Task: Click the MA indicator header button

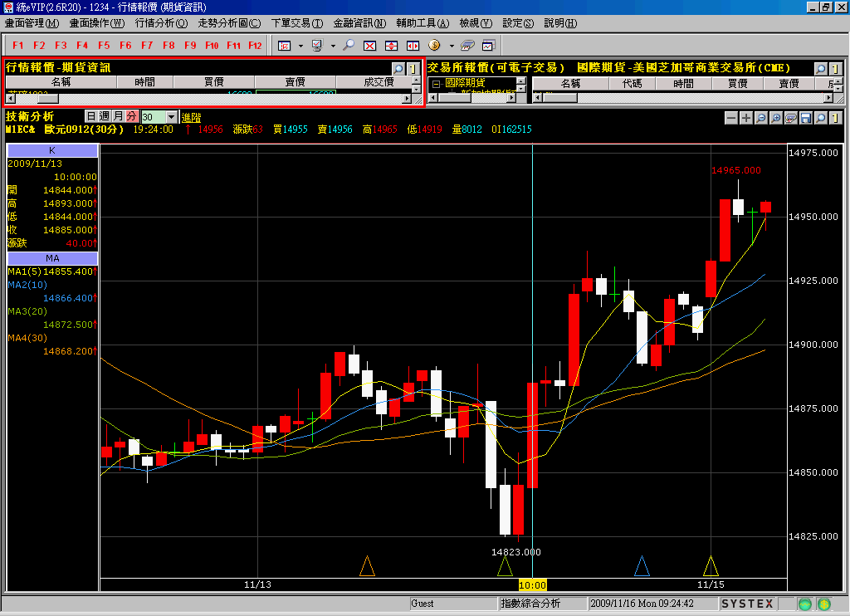Action: tap(52, 258)
